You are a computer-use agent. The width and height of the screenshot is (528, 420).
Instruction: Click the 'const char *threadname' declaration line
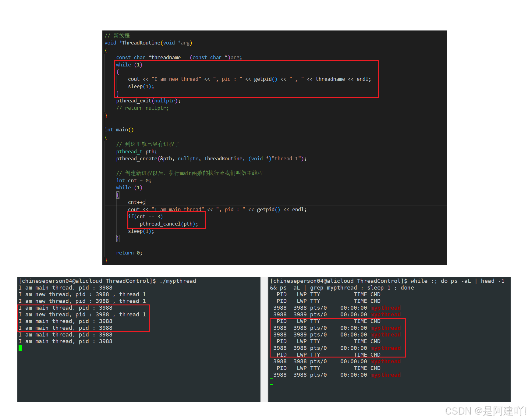click(179, 57)
